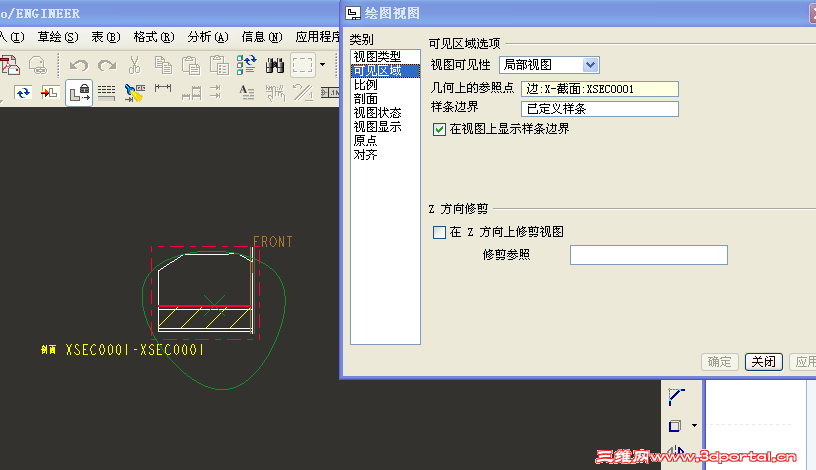Click the chamfer sketch tool icon

[675, 397]
